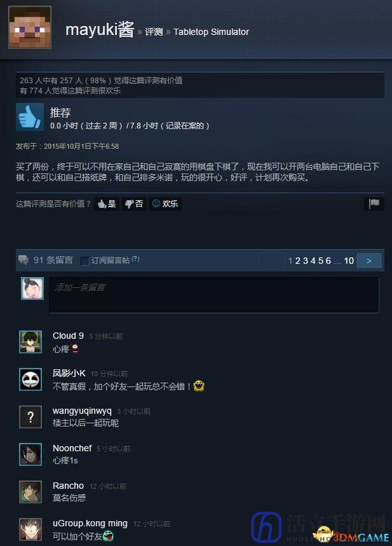This screenshot has height=546, width=392.
Task: Click the 评测 breadcrumb link
Action: 154,32
